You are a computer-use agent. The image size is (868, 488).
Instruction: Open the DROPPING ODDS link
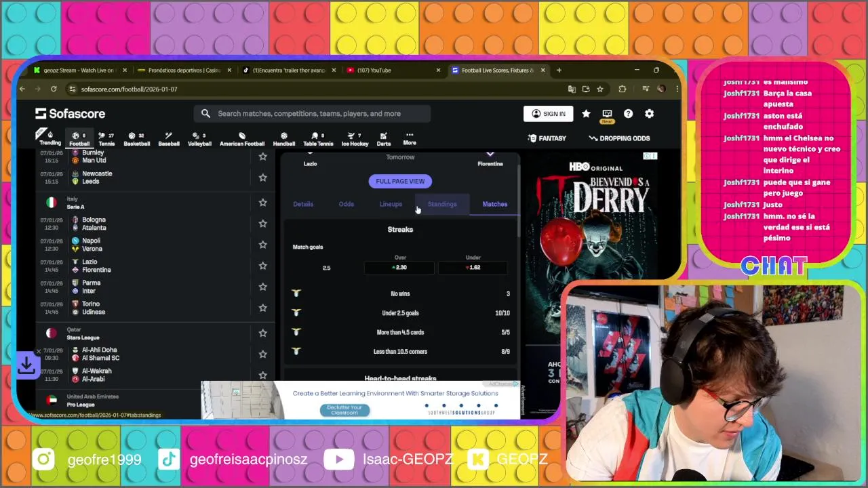tap(619, 138)
